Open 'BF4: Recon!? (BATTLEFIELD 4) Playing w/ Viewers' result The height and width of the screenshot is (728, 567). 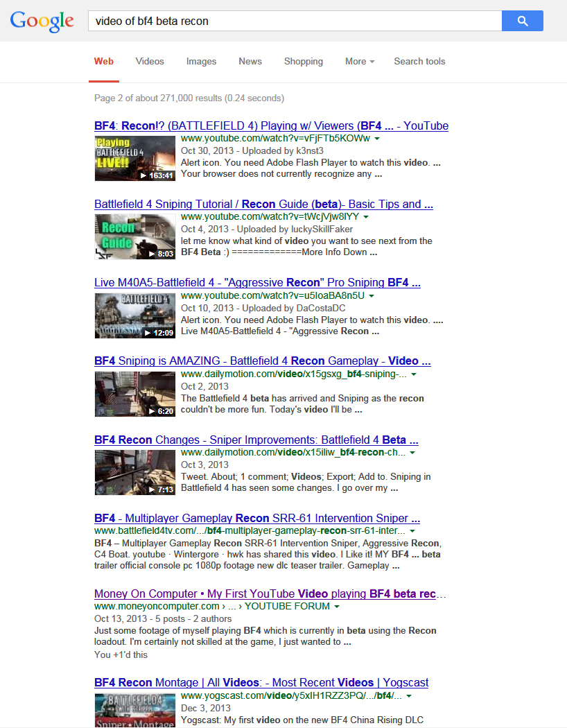272,125
